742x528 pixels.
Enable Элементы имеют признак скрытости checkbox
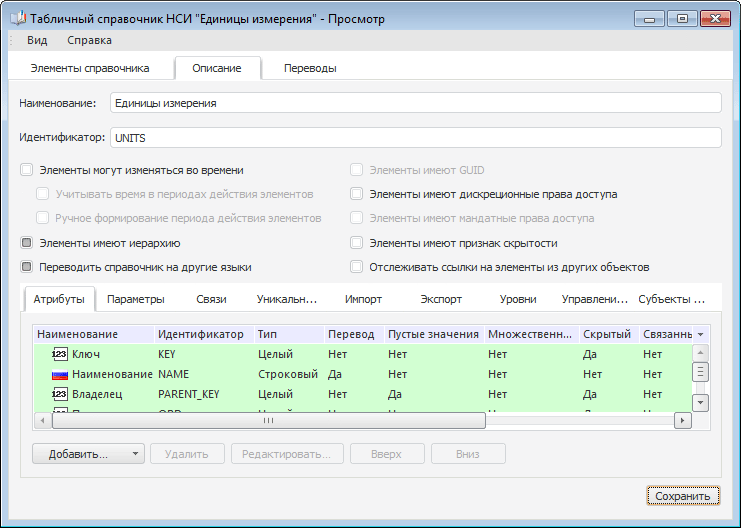pos(356,243)
